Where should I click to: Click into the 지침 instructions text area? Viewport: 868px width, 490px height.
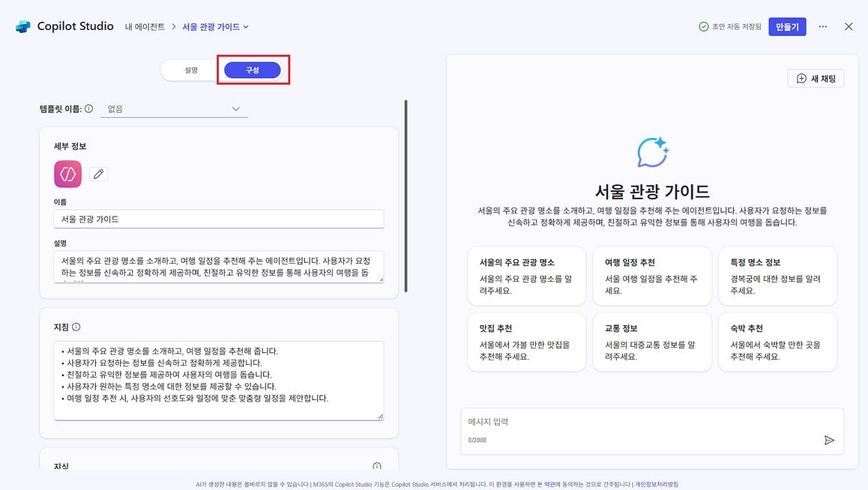click(x=219, y=381)
